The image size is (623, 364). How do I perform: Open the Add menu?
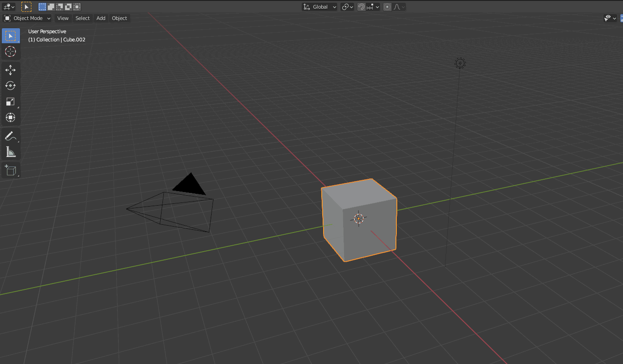(x=101, y=18)
